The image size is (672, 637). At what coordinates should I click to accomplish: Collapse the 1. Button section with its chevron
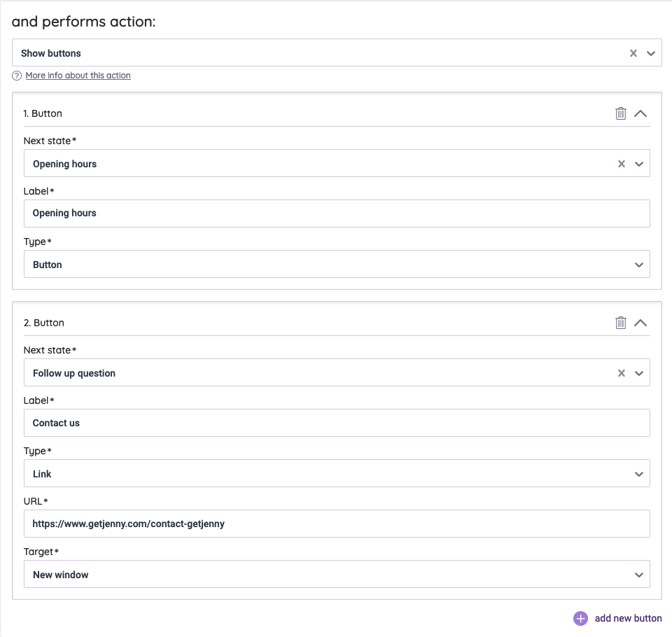[x=640, y=113]
